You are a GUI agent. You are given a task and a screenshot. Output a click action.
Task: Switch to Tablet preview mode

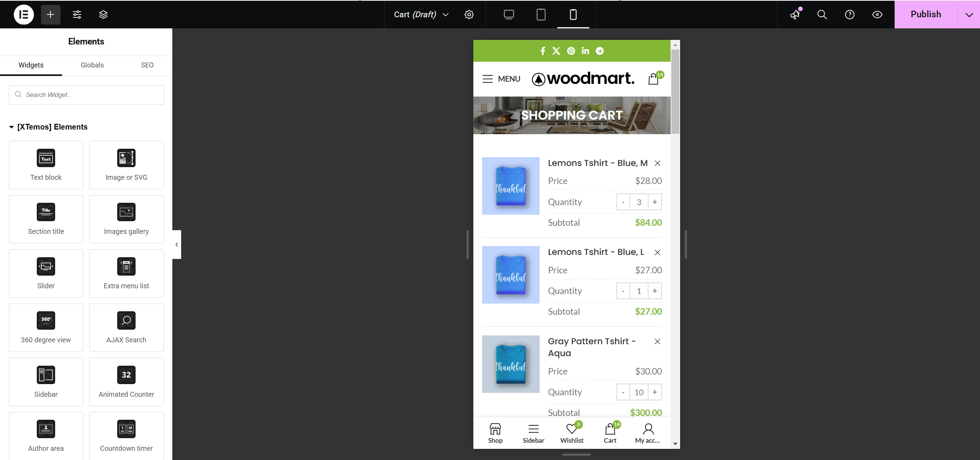(x=541, y=14)
